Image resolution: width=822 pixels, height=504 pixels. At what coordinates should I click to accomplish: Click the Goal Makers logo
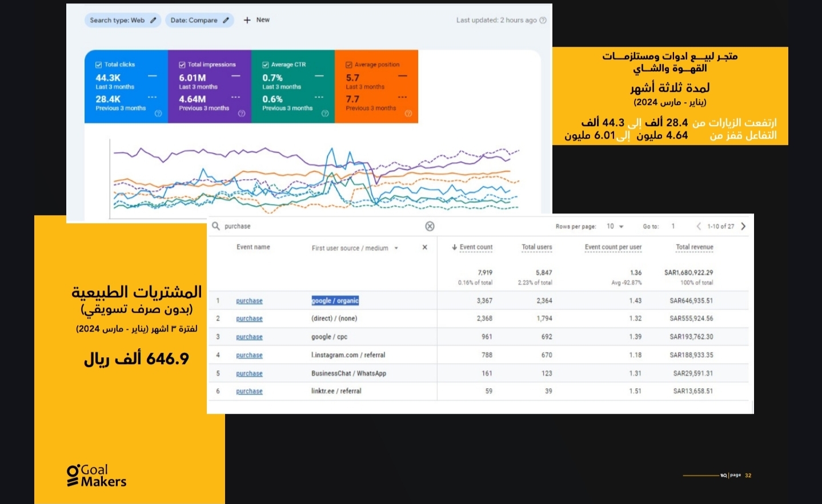point(96,473)
